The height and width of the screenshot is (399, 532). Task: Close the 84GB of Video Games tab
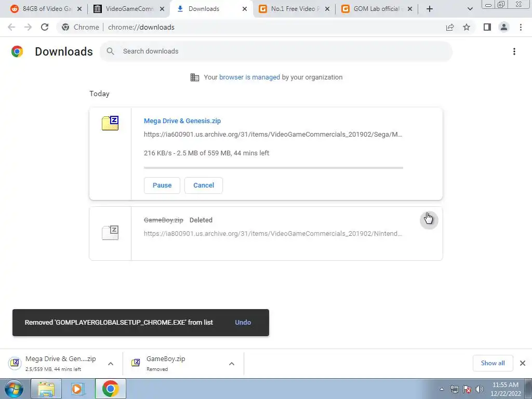pos(79,9)
